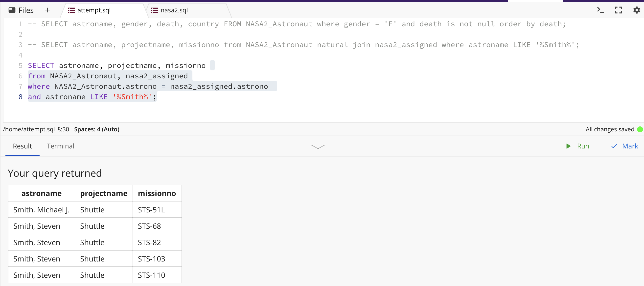Click the missionno column header
The width and height of the screenshot is (644, 286).
tap(157, 193)
